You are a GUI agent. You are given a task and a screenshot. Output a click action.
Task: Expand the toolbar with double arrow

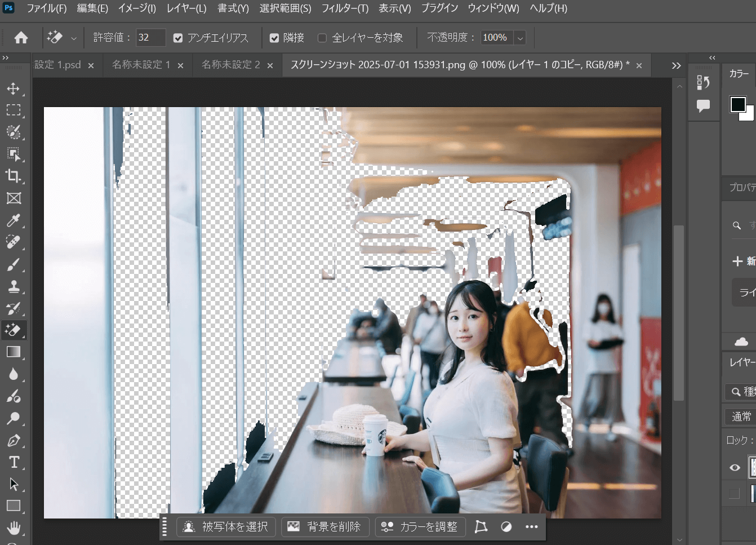6,57
